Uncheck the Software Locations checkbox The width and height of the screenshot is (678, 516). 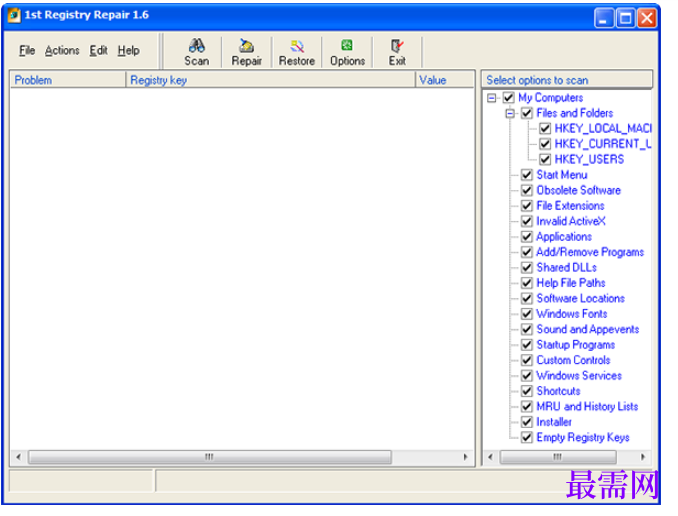(x=527, y=298)
